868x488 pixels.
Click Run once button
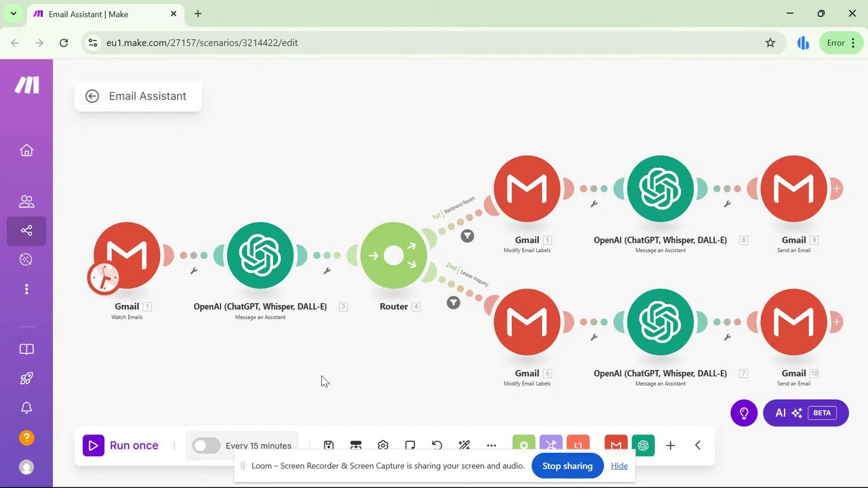pyautogui.click(x=121, y=445)
